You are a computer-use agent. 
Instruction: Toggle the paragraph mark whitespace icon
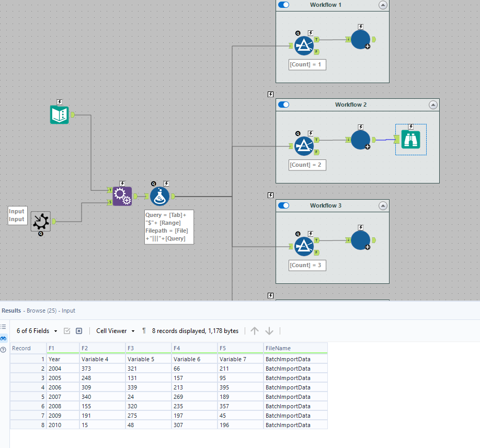[x=144, y=331]
